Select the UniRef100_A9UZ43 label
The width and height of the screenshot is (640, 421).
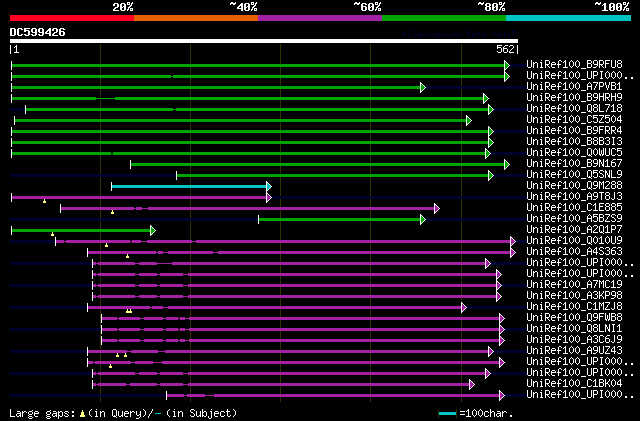point(574,351)
